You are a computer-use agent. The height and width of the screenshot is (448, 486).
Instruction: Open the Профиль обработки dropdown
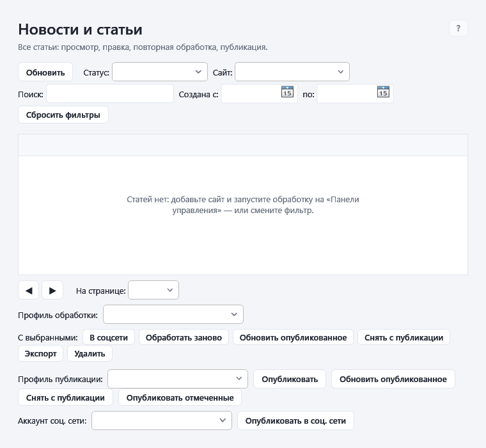(x=173, y=314)
